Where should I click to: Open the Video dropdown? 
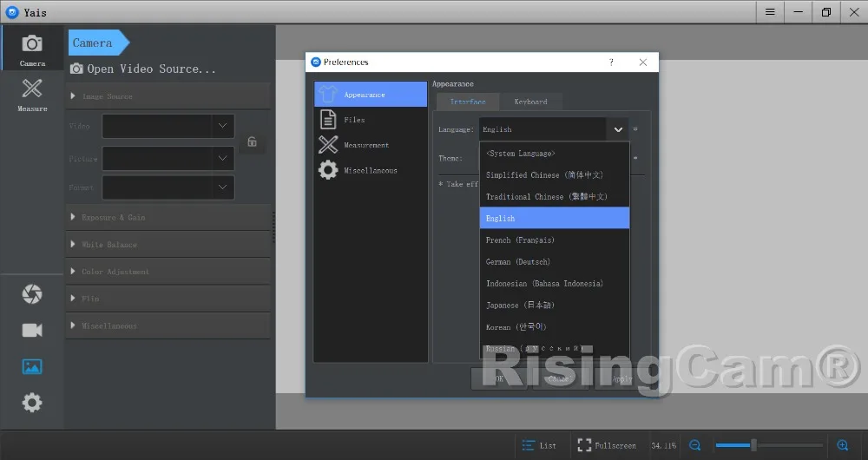(168, 126)
